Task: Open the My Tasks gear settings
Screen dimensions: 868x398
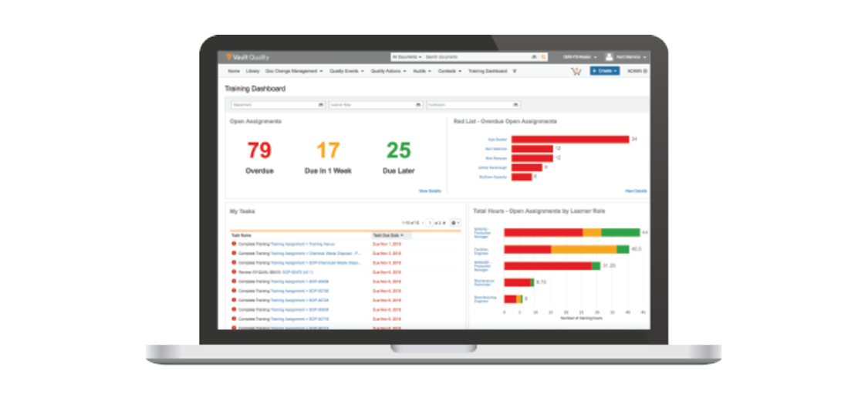Action: click(454, 222)
